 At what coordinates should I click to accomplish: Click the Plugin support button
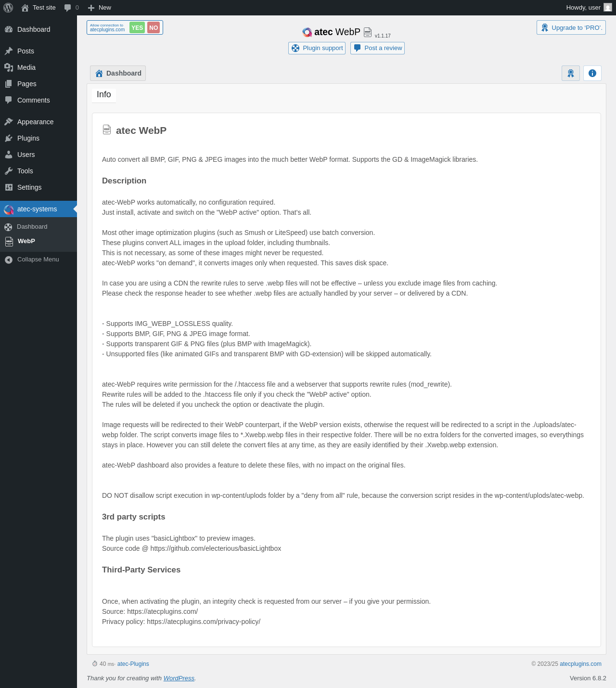(x=317, y=48)
